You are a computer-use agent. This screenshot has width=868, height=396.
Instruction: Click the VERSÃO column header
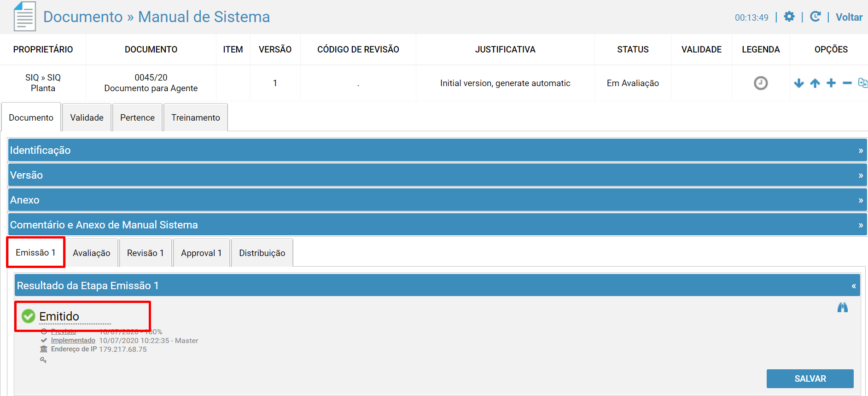point(275,49)
